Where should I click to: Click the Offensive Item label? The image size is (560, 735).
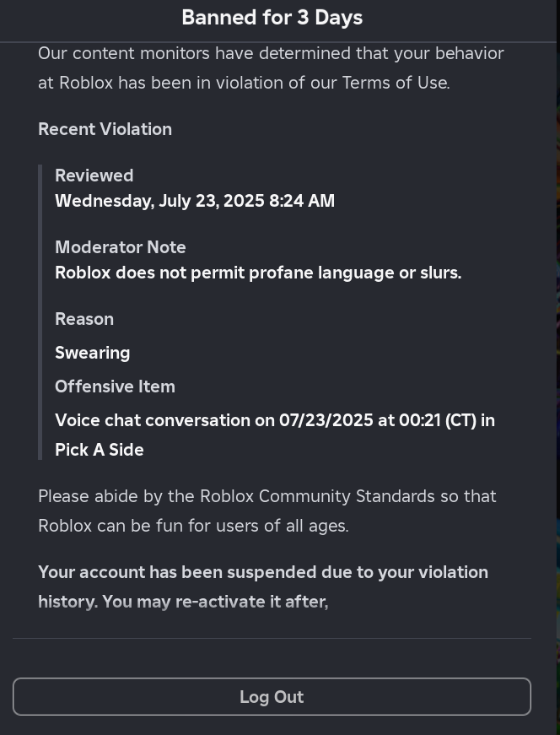click(x=115, y=386)
